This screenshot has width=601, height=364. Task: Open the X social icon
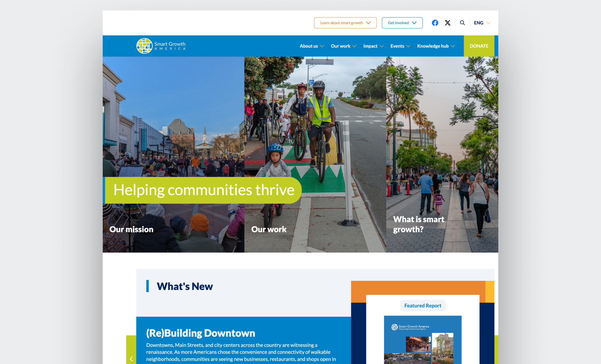pos(447,23)
